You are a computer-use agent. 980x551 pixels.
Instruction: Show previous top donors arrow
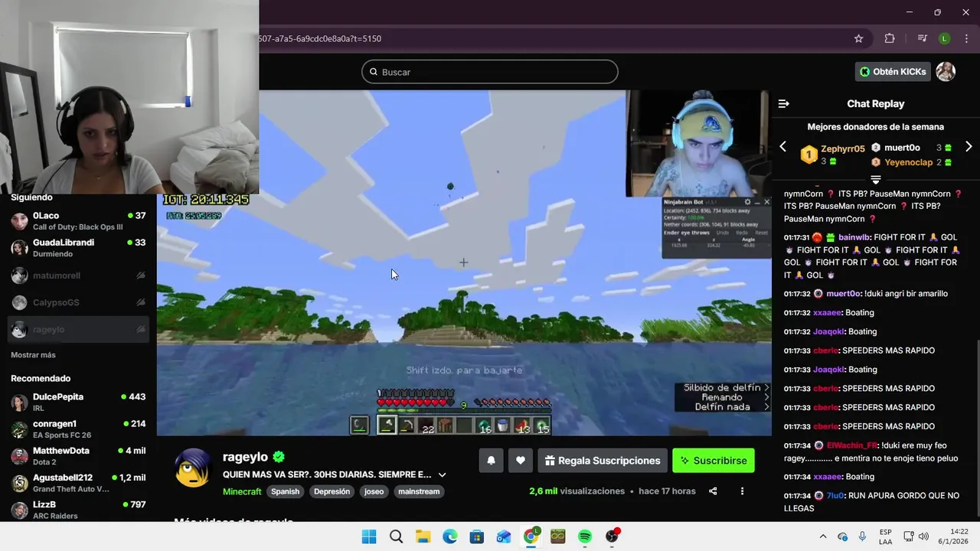(x=782, y=147)
